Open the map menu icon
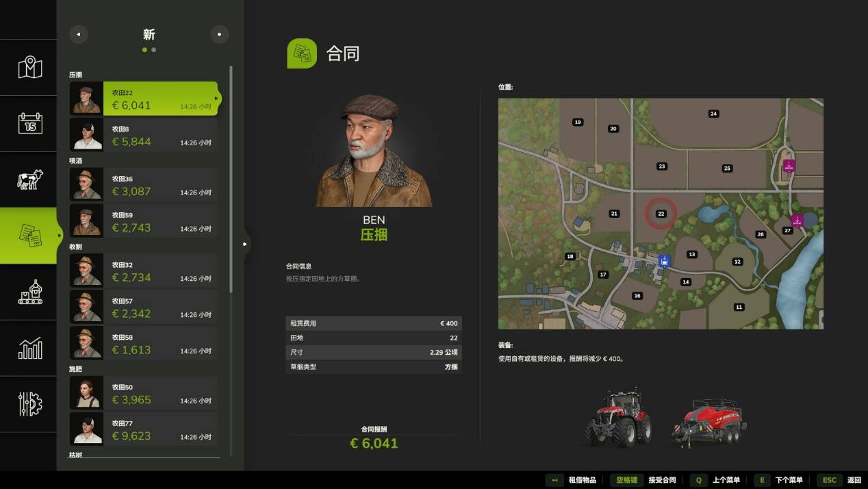The width and height of the screenshot is (868, 489). [29, 68]
